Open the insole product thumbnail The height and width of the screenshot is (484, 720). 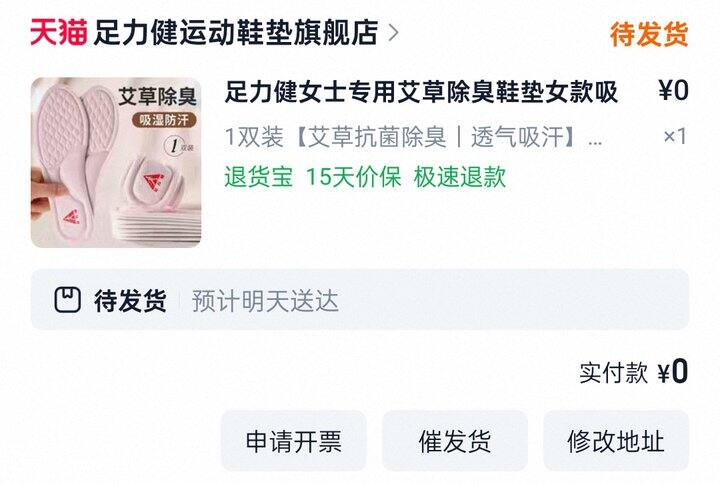[x=116, y=163]
